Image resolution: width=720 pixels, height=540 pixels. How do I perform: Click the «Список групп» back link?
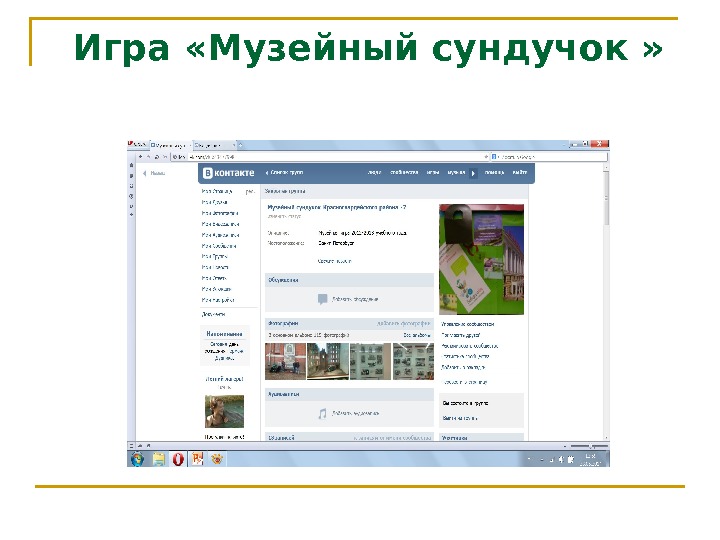[285, 173]
